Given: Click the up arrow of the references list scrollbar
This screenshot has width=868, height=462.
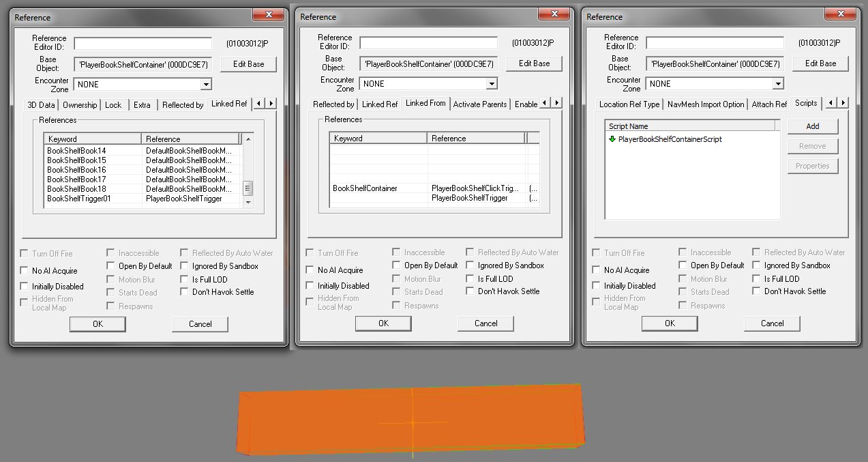Looking at the screenshot, I should 248,139.
